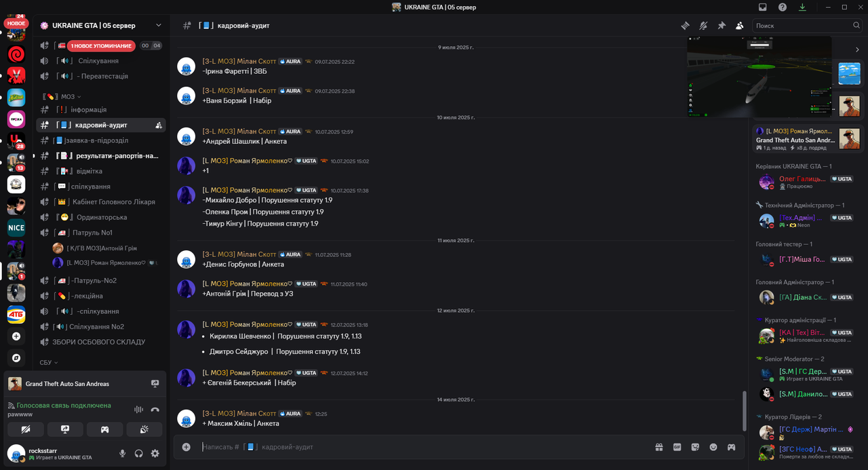Viewport: 868px width, 470px height.
Task: Click invite people icon on кадровий-аудит
Action: [x=158, y=125]
